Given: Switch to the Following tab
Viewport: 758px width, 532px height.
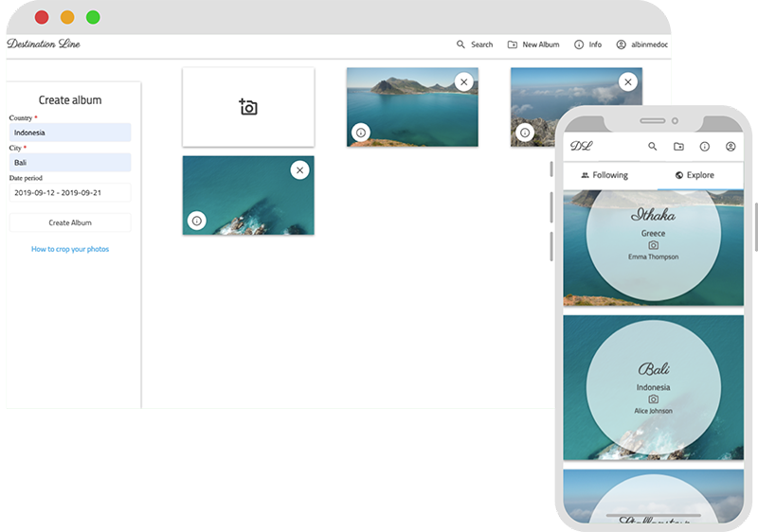Looking at the screenshot, I should click(605, 175).
